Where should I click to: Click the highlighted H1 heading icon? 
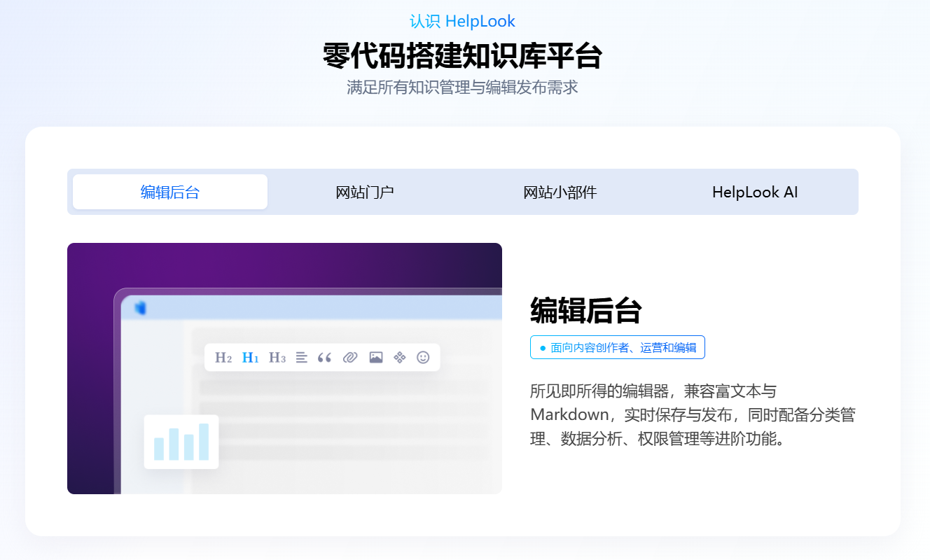point(250,357)
